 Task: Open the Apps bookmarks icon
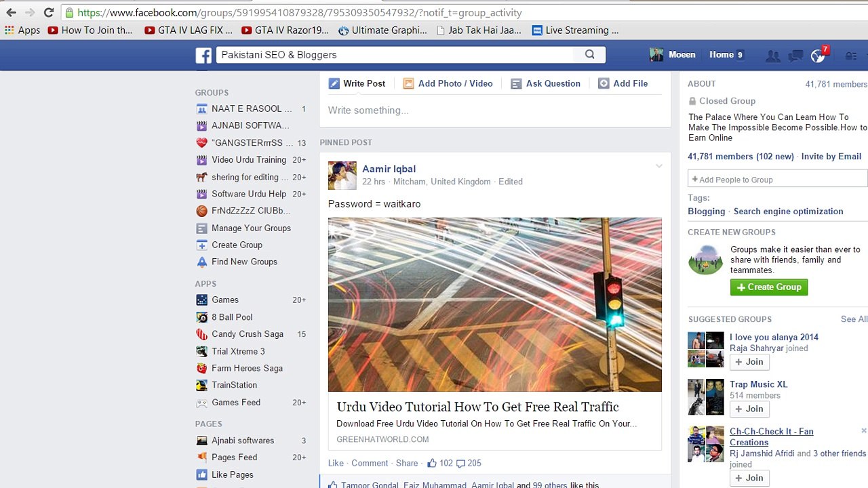9,30
